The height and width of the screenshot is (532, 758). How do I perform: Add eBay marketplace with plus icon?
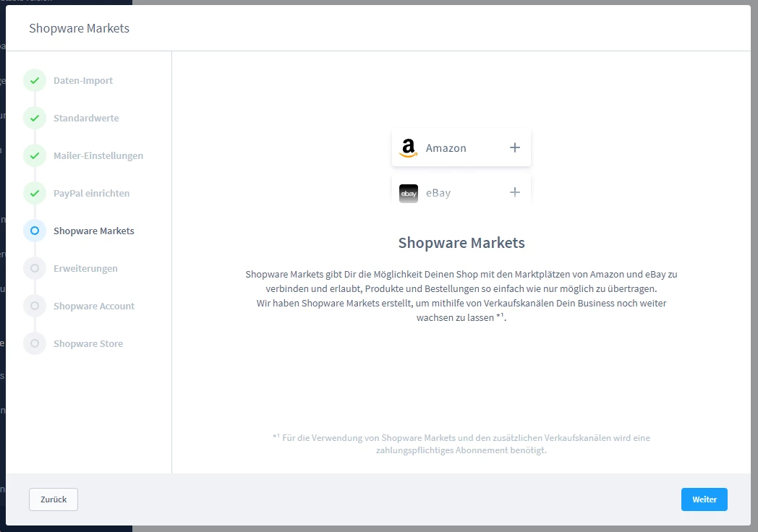tap(515, 192)
